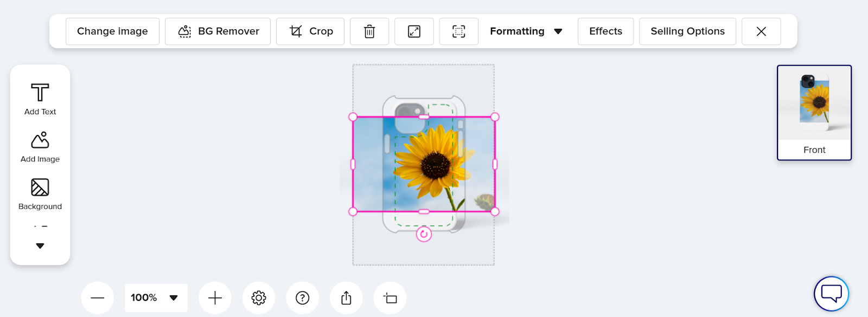Open the settings gear

click(259, 297)
